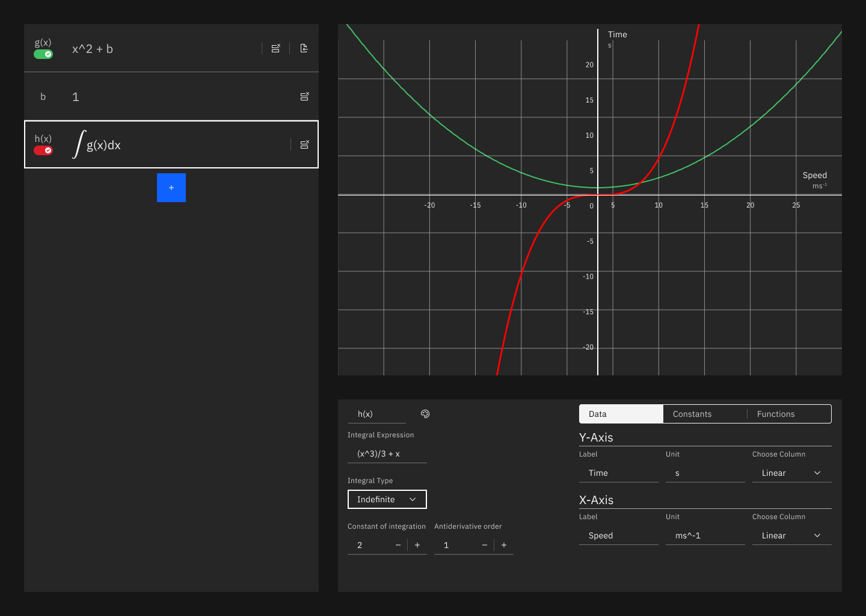This screenshot has height=616, width=866.
Task: Expand Y-Axis Choose Column dropdown
Action: coord(791,473)
